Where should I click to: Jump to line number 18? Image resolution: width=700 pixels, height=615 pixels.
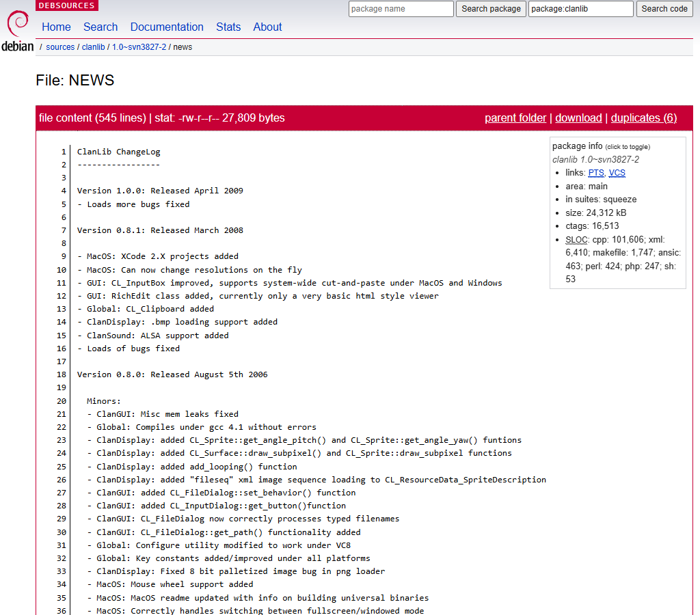tap(62, 374)
